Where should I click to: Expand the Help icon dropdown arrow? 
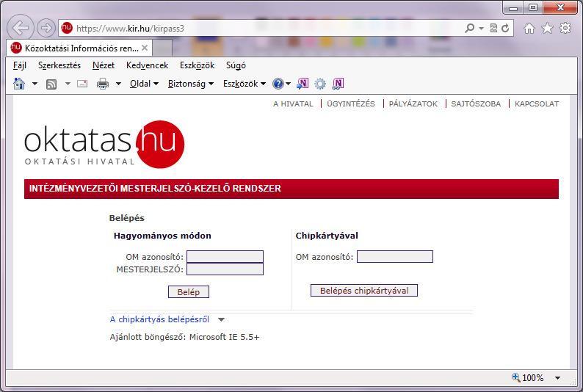(x=288, y=84)
